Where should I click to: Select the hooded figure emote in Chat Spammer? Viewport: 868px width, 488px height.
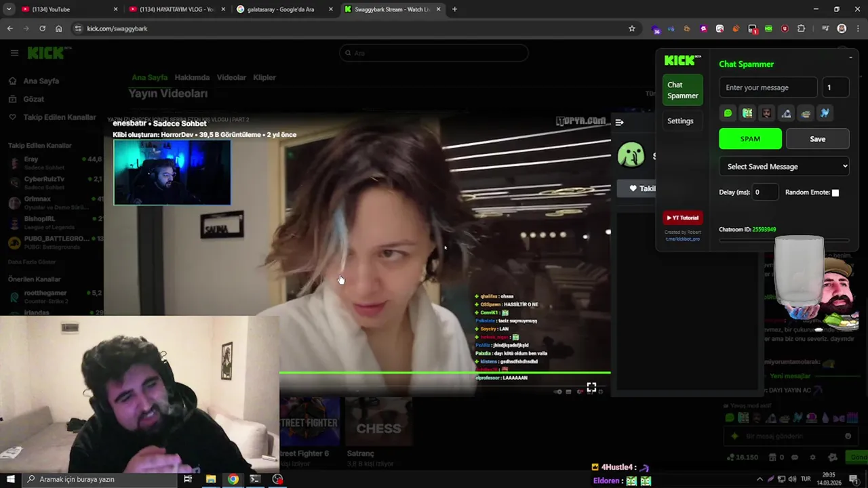tap(786, 113)
